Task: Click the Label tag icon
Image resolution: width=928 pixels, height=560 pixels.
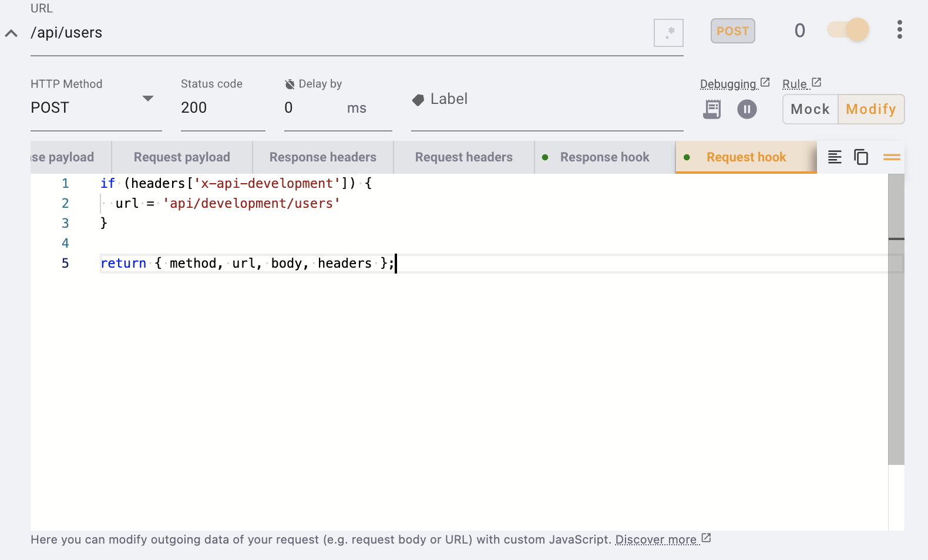Action: [418, 100]
